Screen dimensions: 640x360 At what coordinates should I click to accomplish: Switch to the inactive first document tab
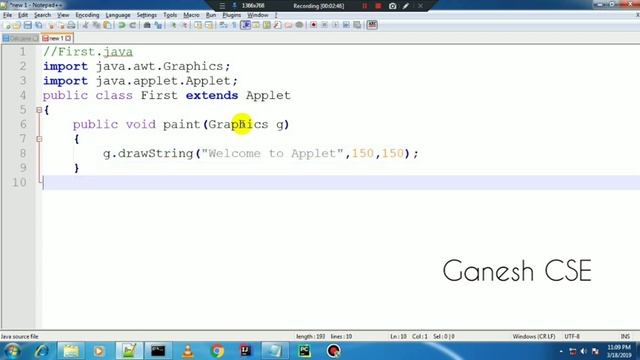tap(20, 38)
